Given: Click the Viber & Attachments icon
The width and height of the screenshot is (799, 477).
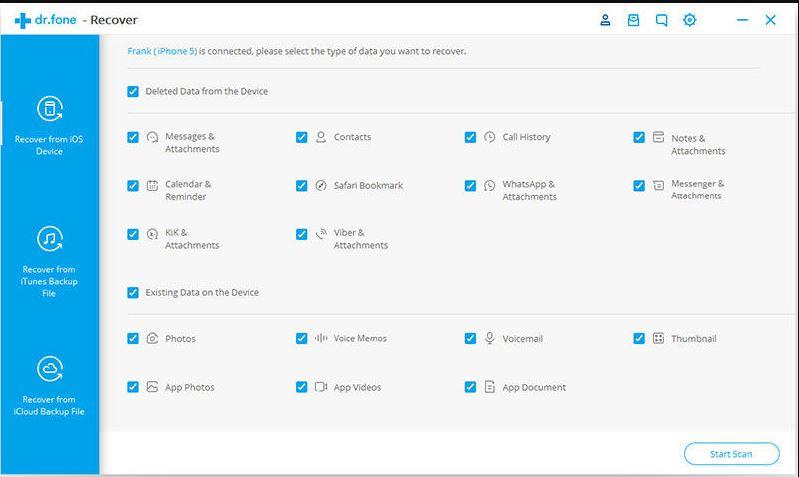Looking at the screenshot, I should click(321, 234).
